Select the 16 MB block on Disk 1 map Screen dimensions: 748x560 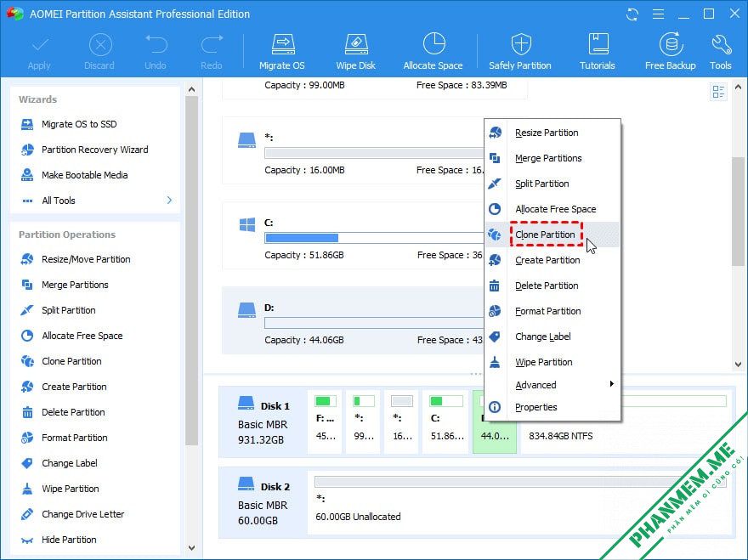pyautogui.click(x=402, y=421)
